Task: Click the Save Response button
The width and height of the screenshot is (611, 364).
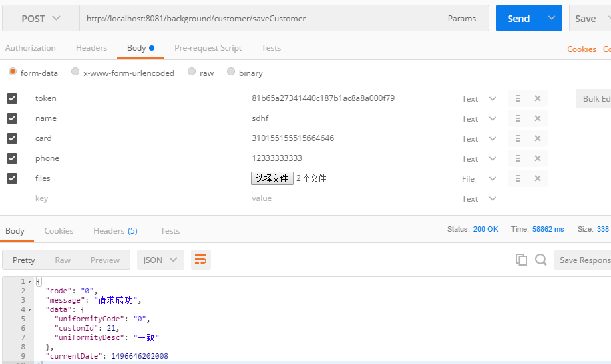Action: pyautogui.click(x=582, y=260)
